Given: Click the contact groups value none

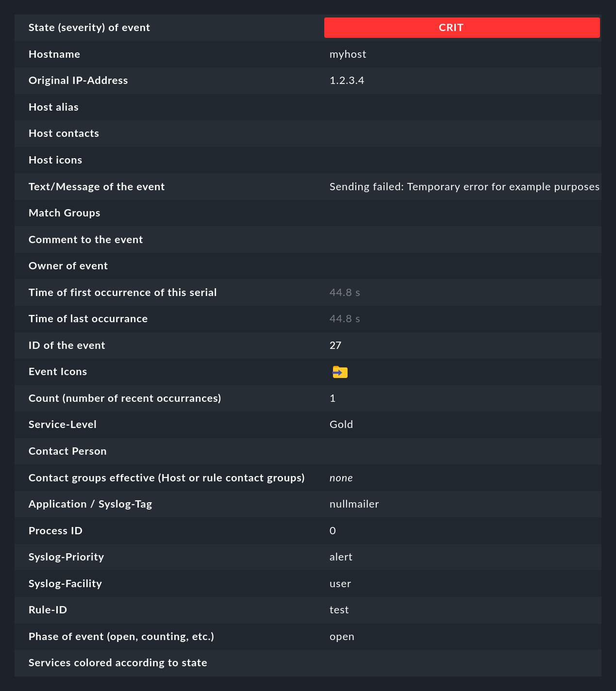Looking at the screenshot, I should coord(341,478).
